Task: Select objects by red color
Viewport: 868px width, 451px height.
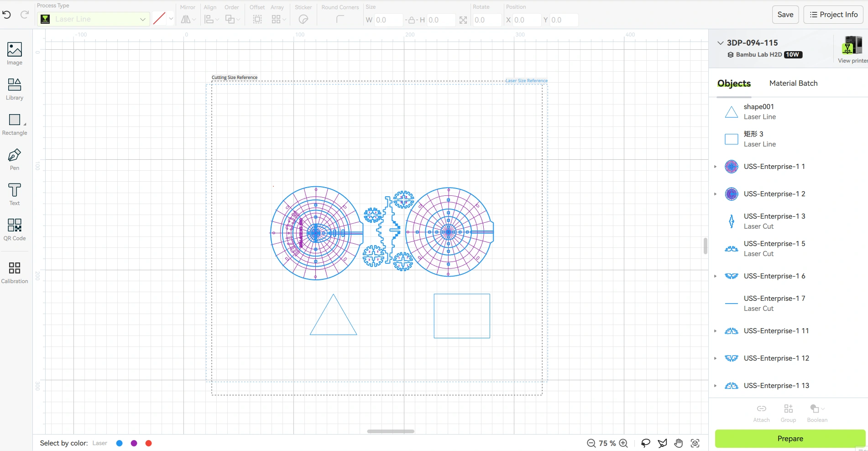Action: click(148, 443)
